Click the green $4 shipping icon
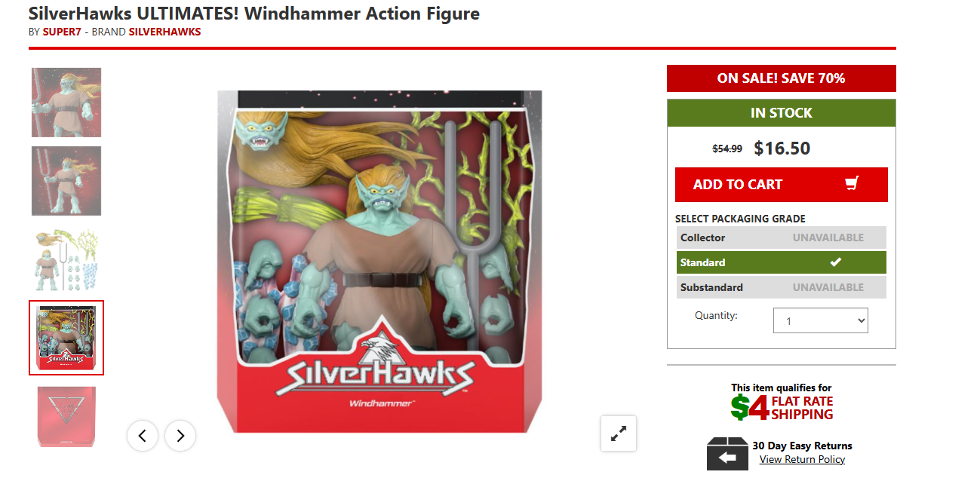The image size is (980, 481). [x=749, y=407]
